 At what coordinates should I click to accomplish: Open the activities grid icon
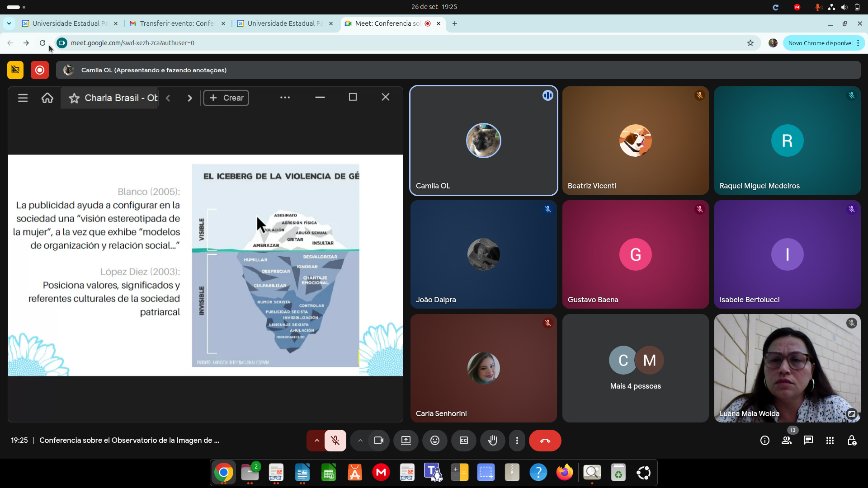[x=830, y=441]
